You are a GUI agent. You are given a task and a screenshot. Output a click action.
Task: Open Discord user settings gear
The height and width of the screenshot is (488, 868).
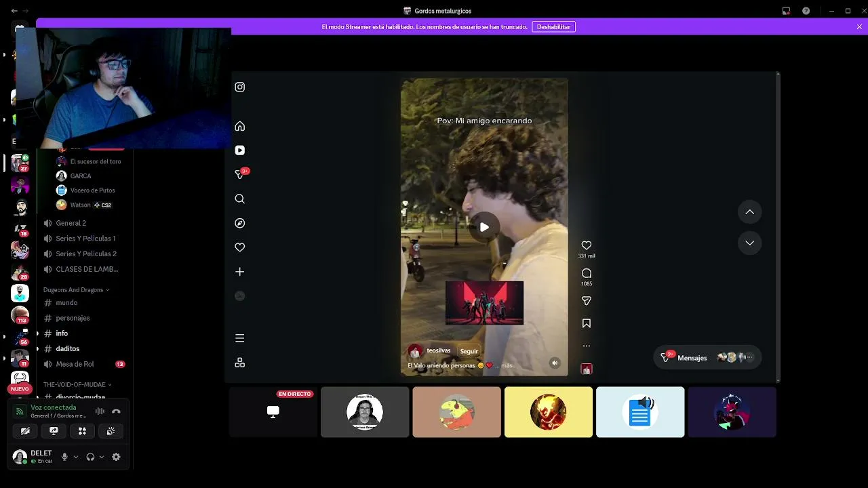[x=116, y=457]
